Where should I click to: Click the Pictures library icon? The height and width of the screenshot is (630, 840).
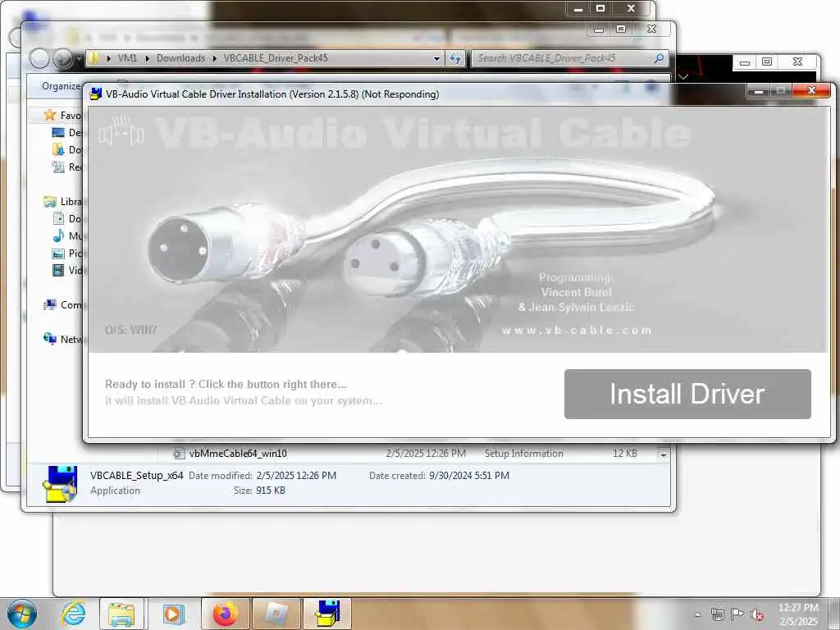58,253
